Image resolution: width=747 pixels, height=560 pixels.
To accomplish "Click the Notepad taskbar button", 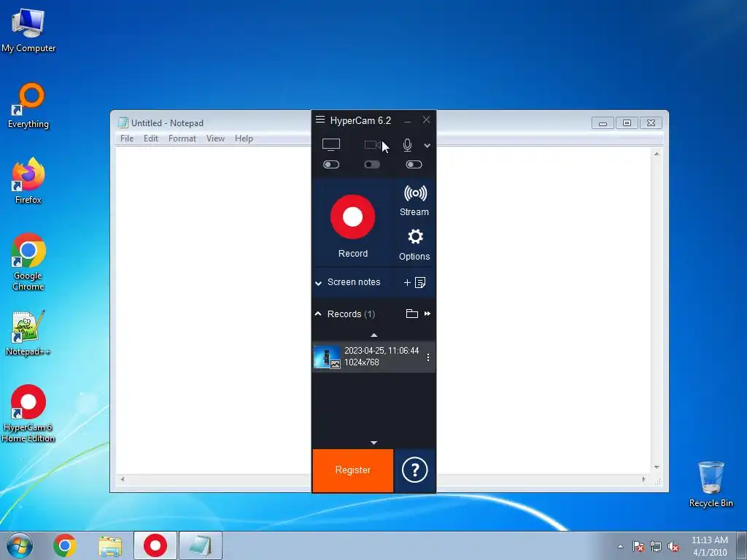I will click(201, 545).
